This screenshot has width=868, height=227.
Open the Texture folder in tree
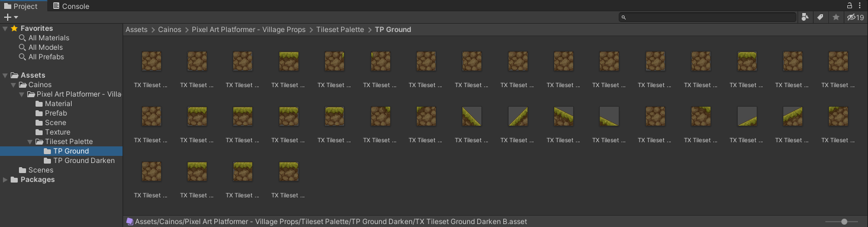click(x=57, y=132)
